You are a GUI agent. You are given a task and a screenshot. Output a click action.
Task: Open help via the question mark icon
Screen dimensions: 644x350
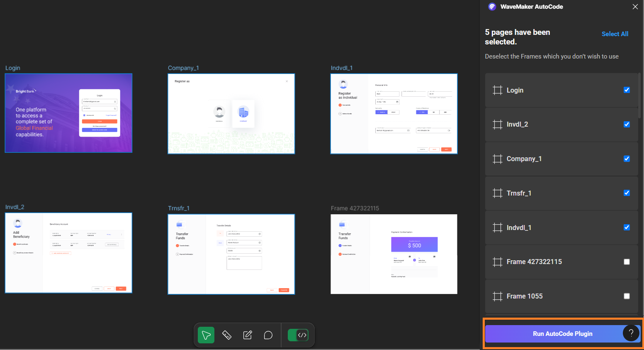point(631,333)
